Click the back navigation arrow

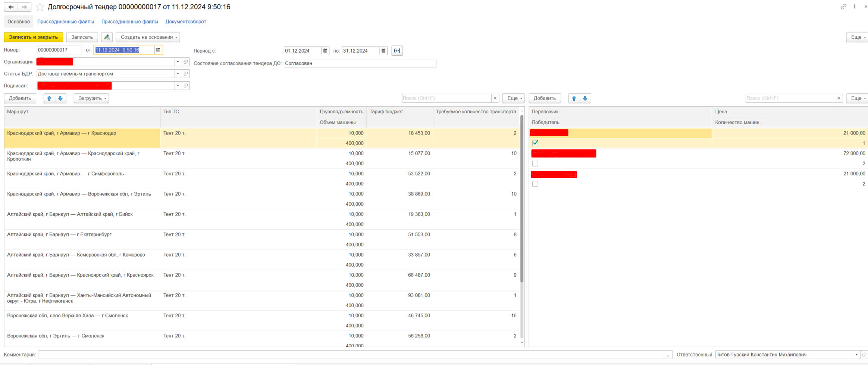click(x=11, y=7)
